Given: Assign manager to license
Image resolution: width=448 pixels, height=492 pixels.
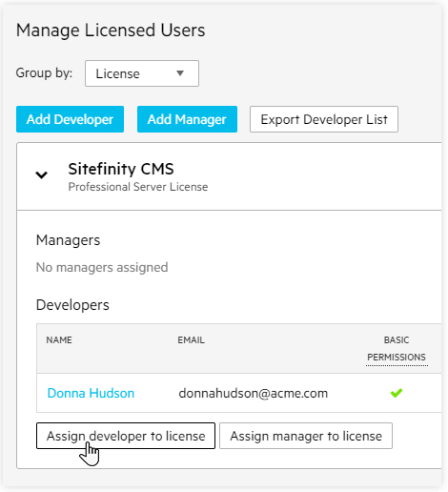Looking at the screenshot, I should 306,436.
